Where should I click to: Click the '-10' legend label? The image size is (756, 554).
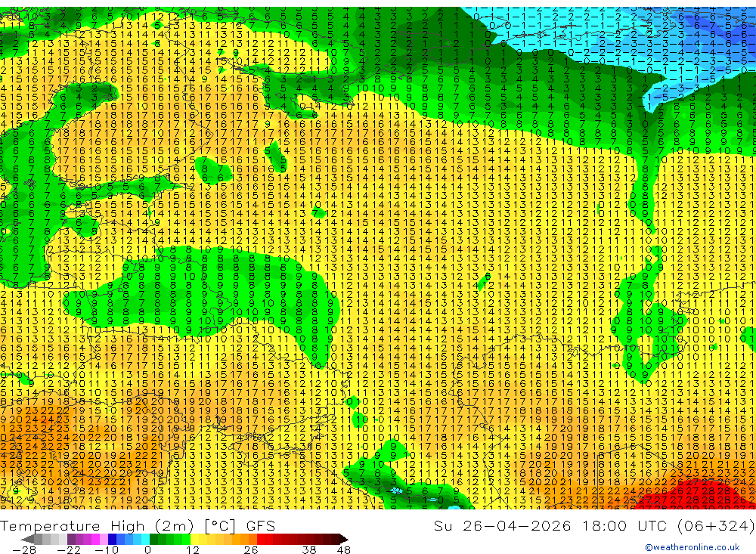(107, 550)
